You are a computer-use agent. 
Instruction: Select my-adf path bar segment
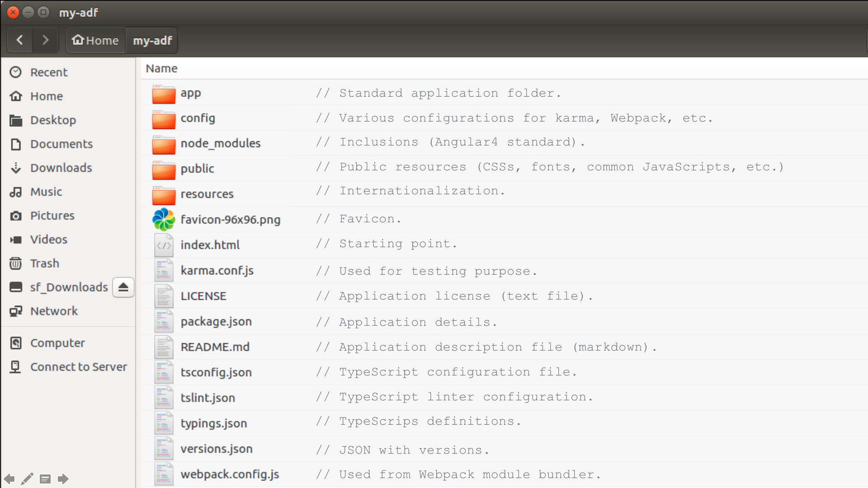point(152,41)
